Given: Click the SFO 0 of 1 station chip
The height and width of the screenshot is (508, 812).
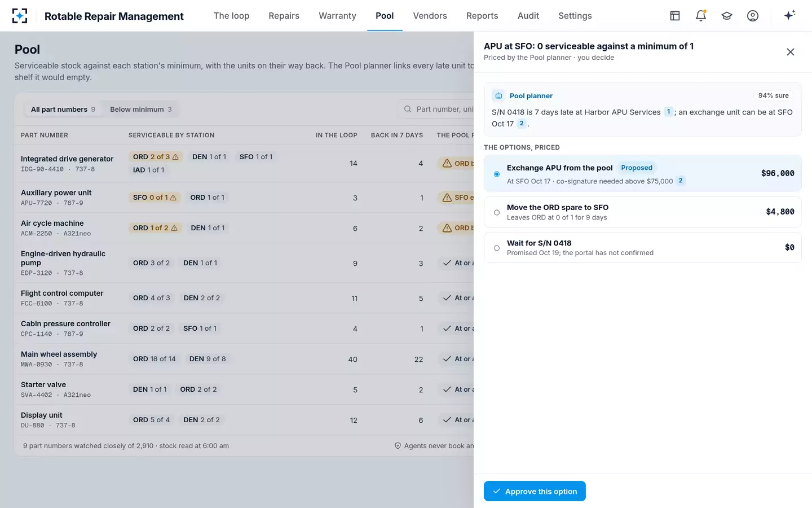Looking at the screenshot, I should pyautogui.click(x=155, y=198).
